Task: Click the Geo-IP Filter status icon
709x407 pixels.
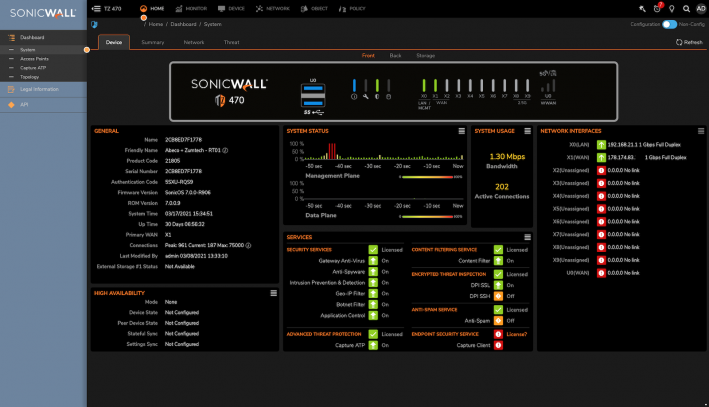Action: [x=373, y=293]
